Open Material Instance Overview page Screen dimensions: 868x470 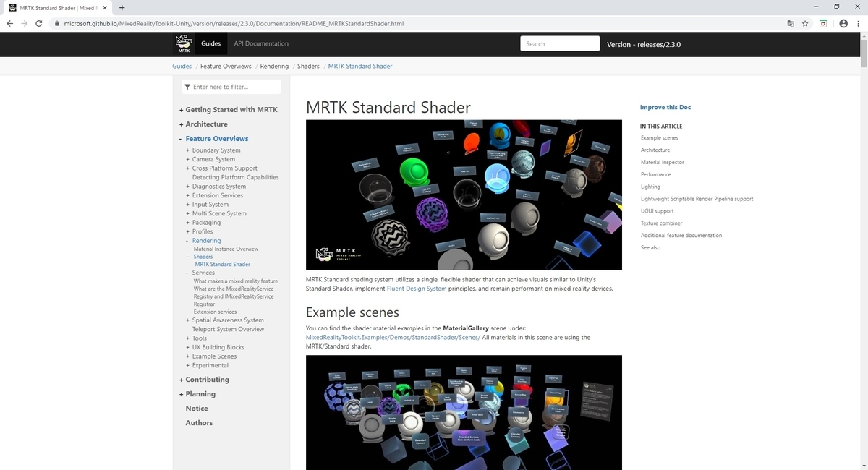pos(226,249)
